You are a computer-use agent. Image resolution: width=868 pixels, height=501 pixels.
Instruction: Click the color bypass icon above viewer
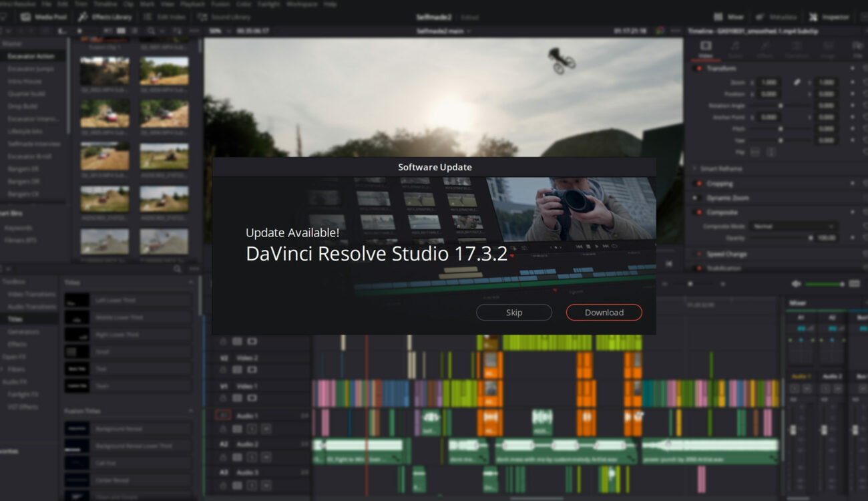tap(660, 31)
